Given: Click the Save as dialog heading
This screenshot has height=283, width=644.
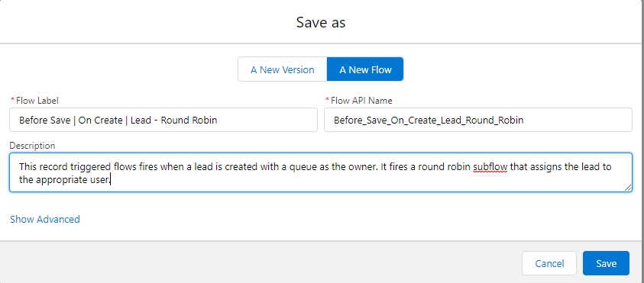Looking at the screenshot, I should (x=321, y=22).
